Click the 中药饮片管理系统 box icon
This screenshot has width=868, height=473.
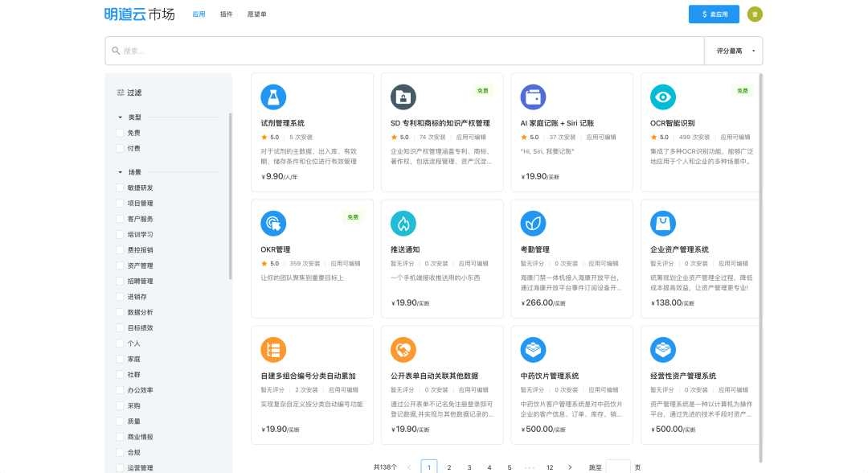tap(533, 349)
